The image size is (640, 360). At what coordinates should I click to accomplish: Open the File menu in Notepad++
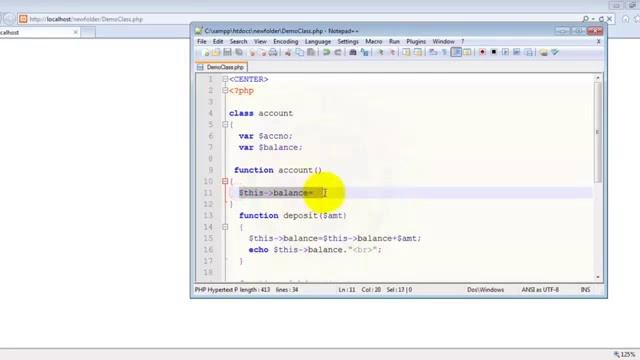point(202,42)
